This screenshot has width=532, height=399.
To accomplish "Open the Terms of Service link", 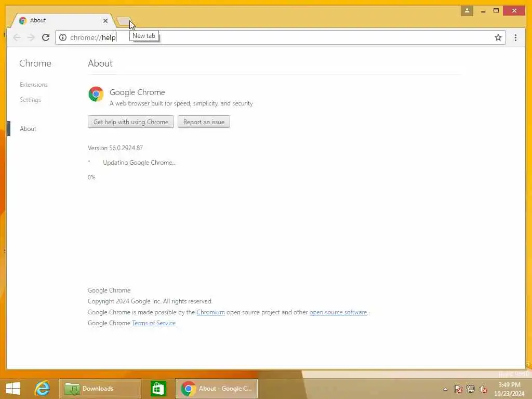I will [x=154, y=323].
